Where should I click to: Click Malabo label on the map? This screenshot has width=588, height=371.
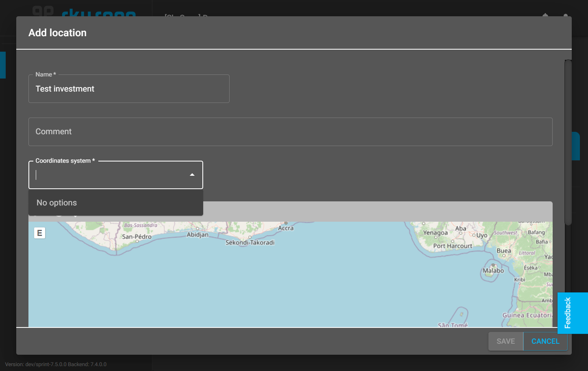tap(493, 271)
